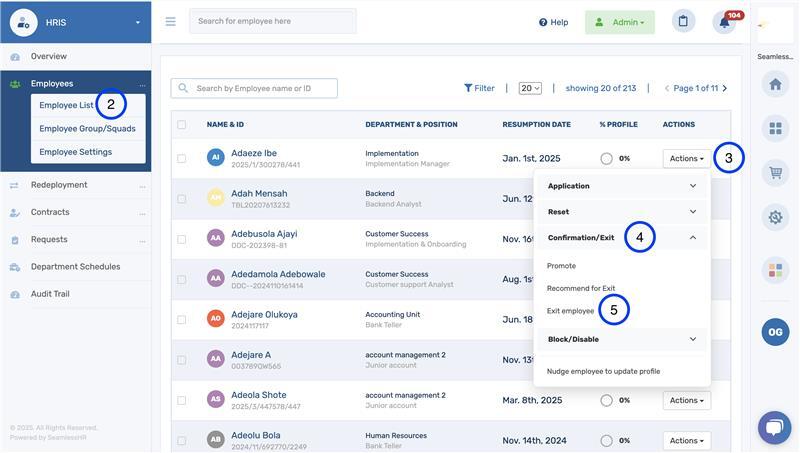
Task: Choose Promote in the actions menu
Action: point(561,266)
